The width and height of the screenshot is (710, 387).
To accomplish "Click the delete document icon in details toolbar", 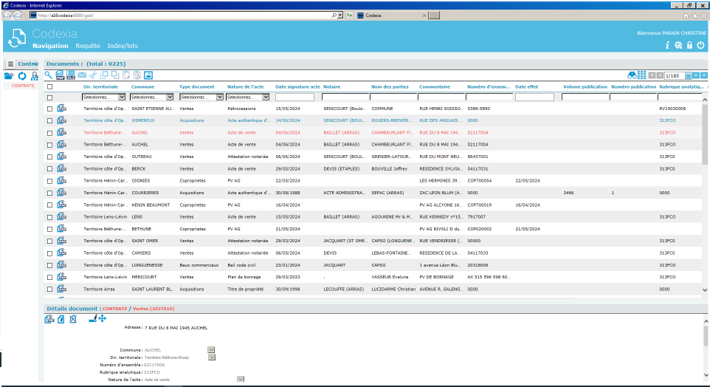I will tap(73, 319).
